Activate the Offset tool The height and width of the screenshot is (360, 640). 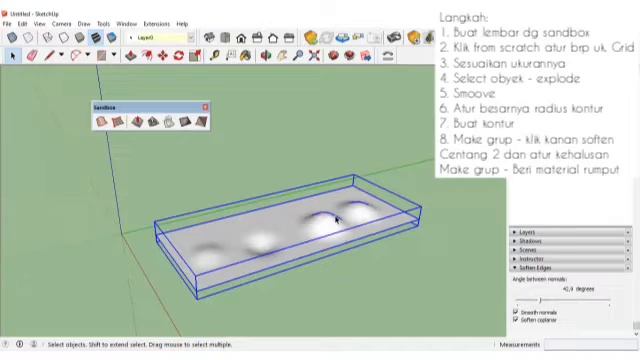pyautogui.click(x=147, y=56)
